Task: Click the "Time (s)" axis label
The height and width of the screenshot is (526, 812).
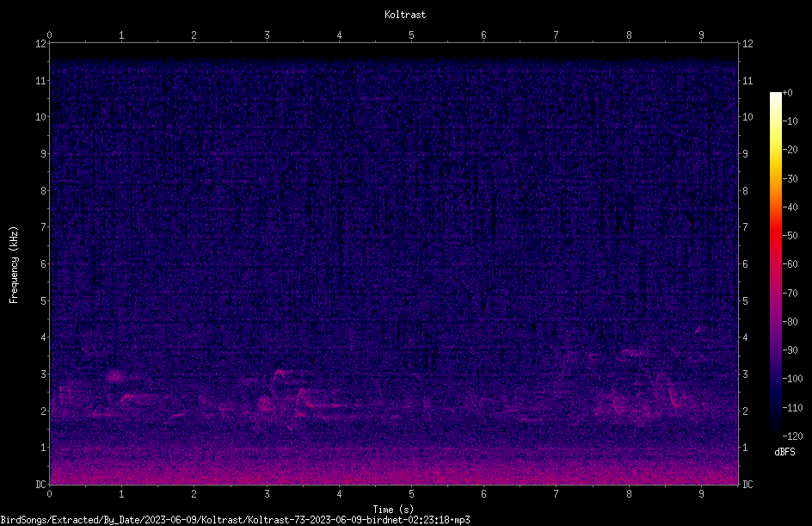Action: 393,510
